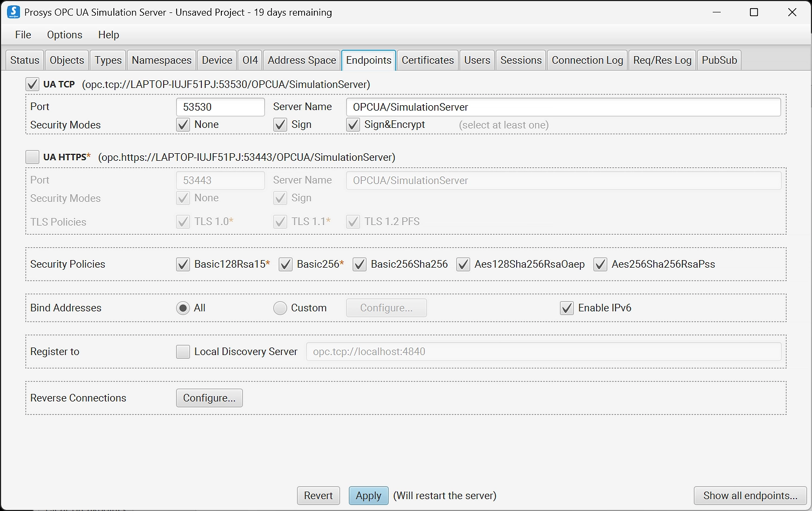Toggle the Aes256Sha256RsaPss security policy
The height and width of the screenshot is (511, 812).
point(600,264)
